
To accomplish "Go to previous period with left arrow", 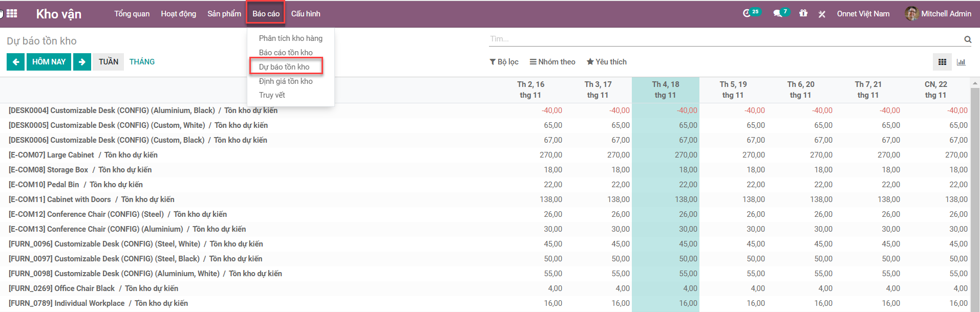I will [x=16, y=62].
